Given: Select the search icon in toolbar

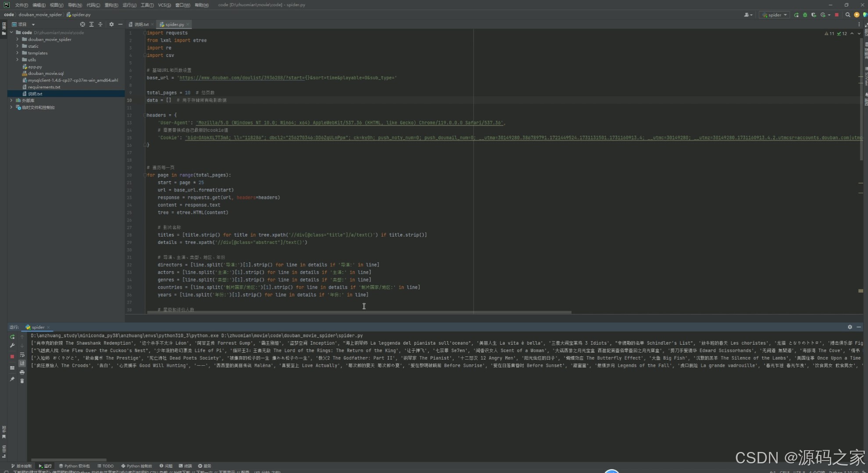Looking at the screenshot, I should coord(847,14).
